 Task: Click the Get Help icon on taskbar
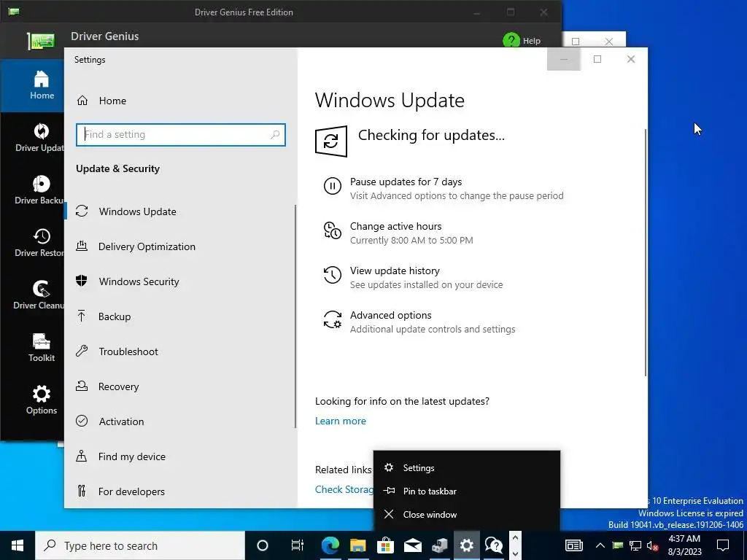[494, 545]
